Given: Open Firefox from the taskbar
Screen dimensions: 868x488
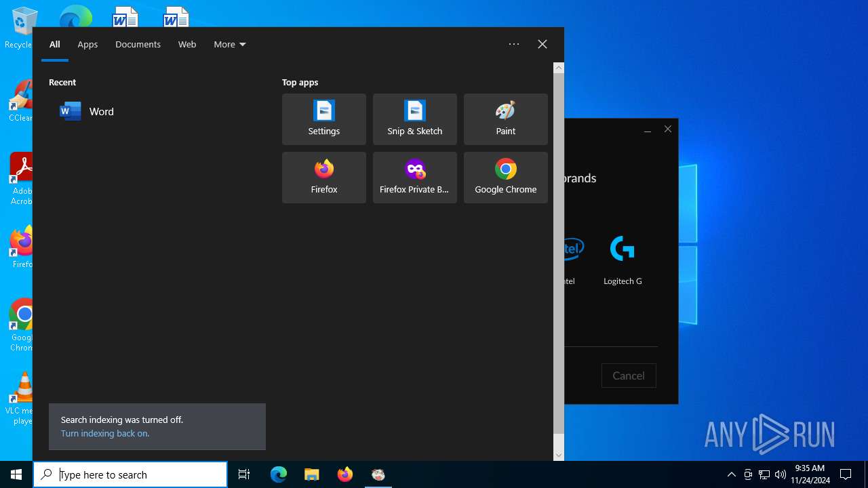Looking at the screenshot, I should coord(345,474).
